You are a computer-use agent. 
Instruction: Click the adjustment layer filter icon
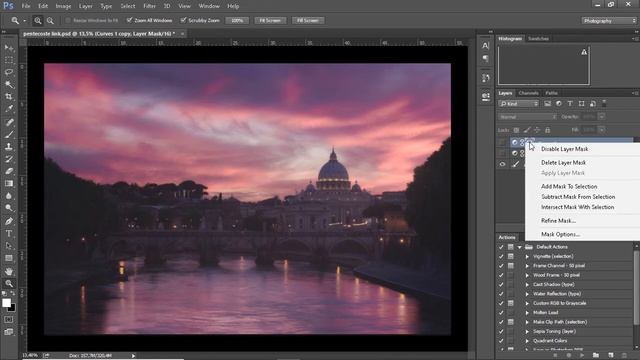coord(559,104)
